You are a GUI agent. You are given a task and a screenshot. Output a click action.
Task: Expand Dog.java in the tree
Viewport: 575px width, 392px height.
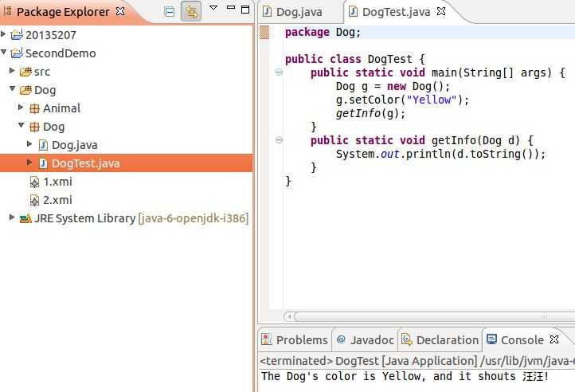coord(29,144)
